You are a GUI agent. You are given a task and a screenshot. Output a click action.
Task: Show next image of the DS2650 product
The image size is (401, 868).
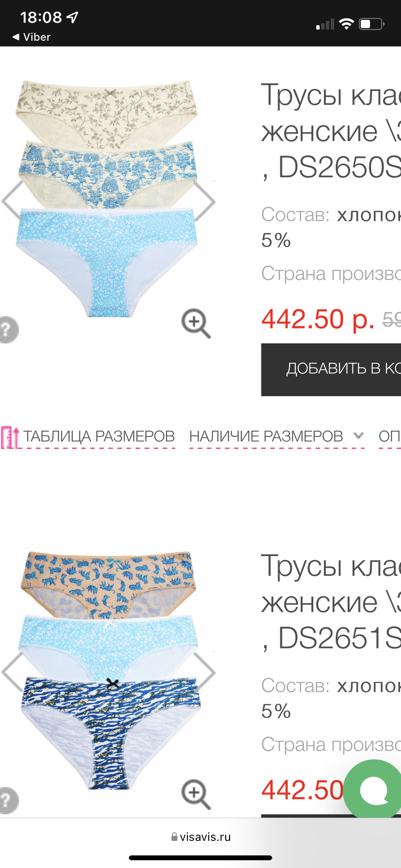point(204,201)
